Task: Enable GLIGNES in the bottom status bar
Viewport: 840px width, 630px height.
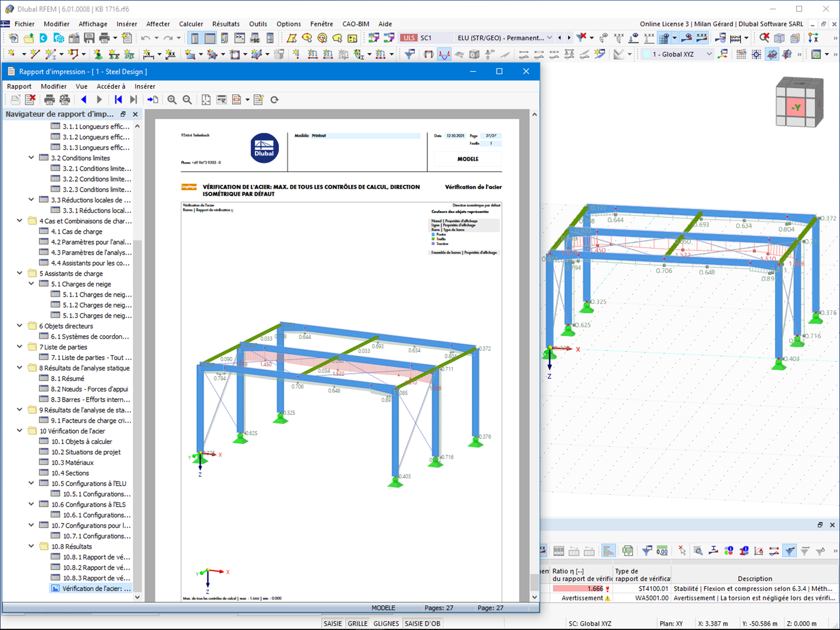Action: 386,623
